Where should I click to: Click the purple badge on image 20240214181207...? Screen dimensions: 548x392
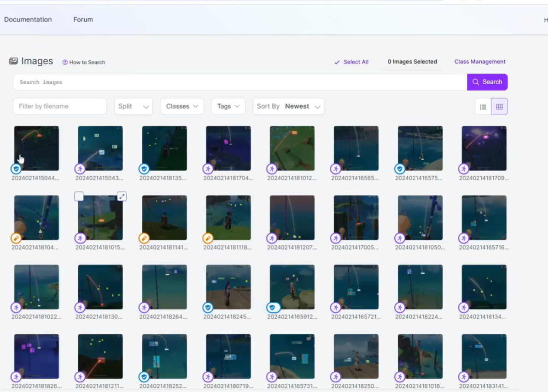[272, 238]
